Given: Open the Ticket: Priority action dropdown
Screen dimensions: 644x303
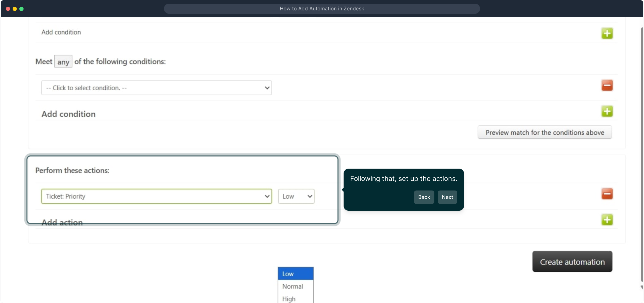Looking at the screenshot, I should [156, 196].
